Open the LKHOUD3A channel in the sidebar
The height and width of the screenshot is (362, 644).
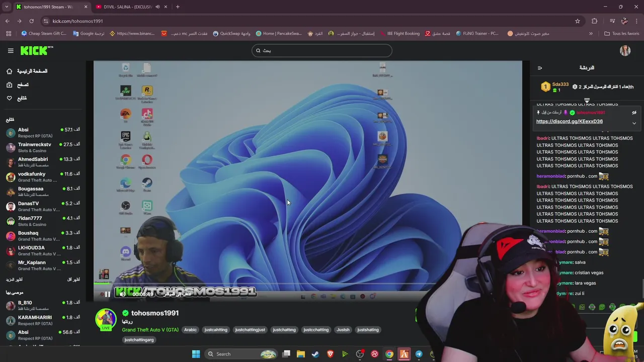(x=43, y=250)
